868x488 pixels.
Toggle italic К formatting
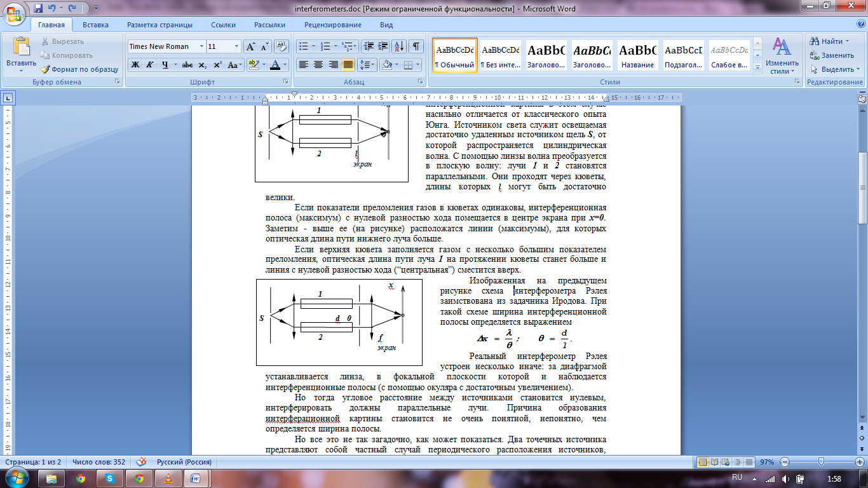coord(149,65)
